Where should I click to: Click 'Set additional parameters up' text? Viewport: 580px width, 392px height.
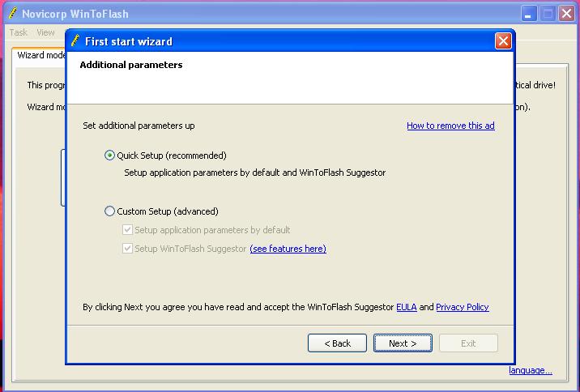pos(139,126)
